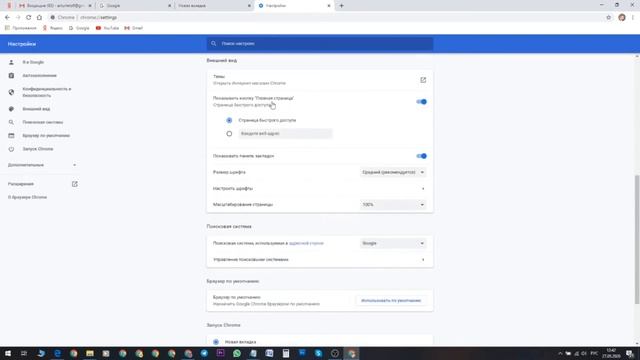The image size is (640, 360).
Task: Open WhatsApp from the taskbar
Action: click(x=237, y=353)
